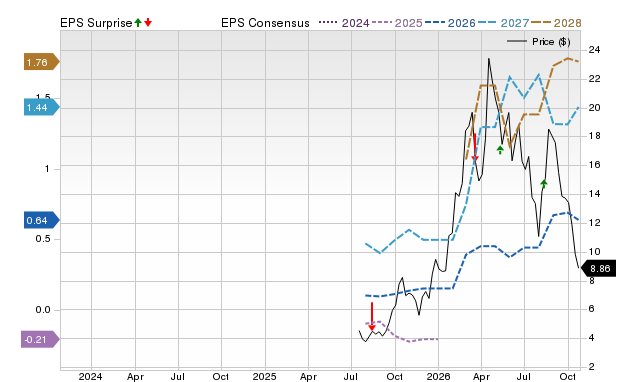Select the green positive surprise marker near August 2026
Viewport: 640px width, 382px height.
544,183
